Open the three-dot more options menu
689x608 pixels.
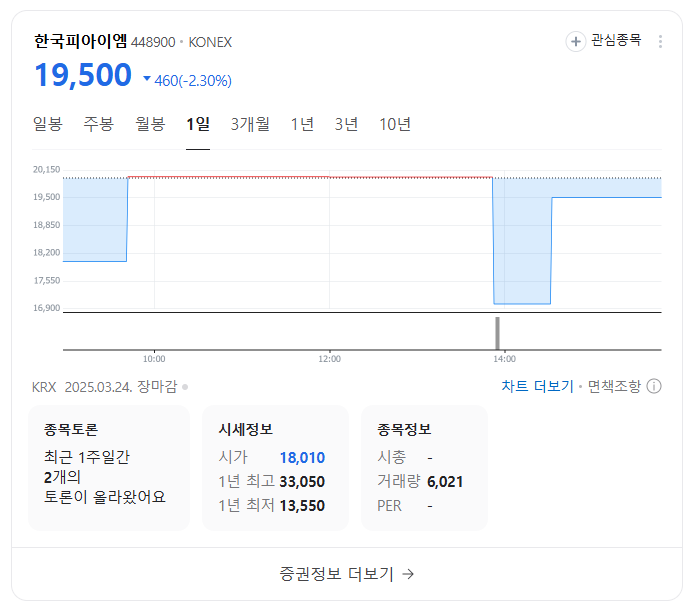click(660, 42)
